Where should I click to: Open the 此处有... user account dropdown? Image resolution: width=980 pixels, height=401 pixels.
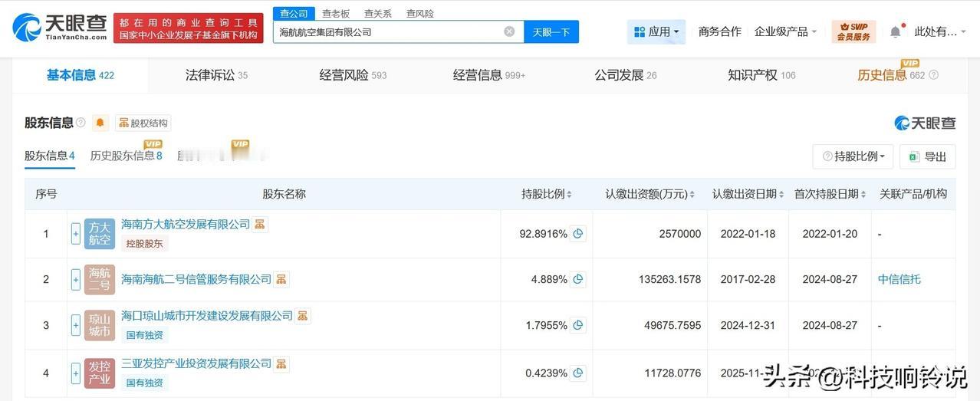click(x=940, y=31)
